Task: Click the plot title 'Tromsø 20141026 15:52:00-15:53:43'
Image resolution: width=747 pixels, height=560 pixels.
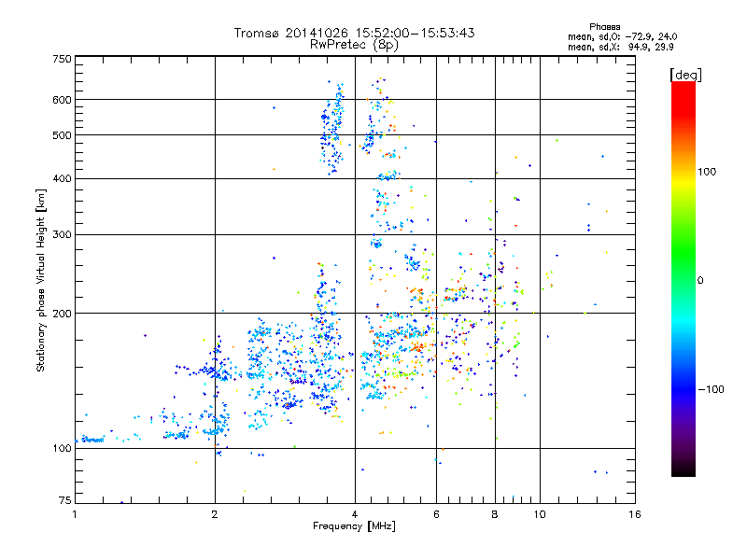Action: tap(354, 33)
